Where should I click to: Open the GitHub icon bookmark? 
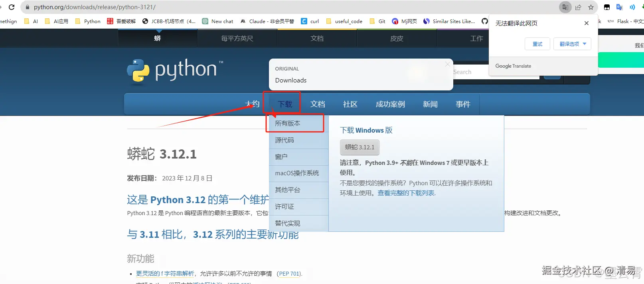point(484,22)
